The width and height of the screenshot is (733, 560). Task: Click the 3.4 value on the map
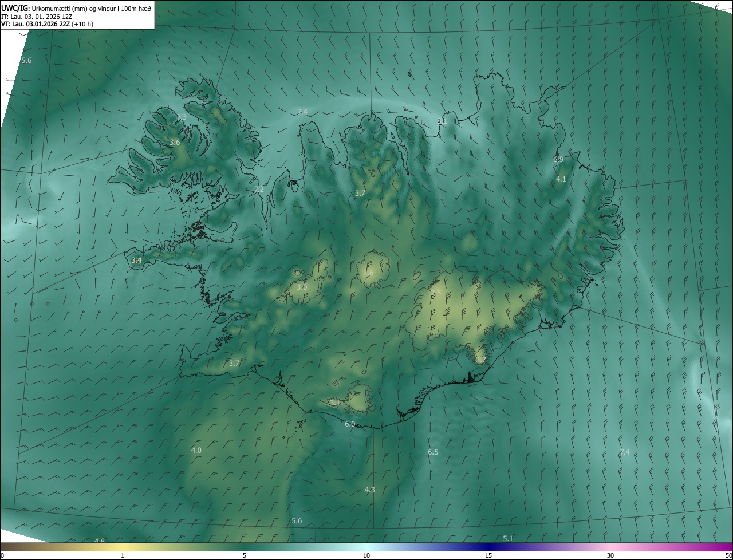coord(136,261)
